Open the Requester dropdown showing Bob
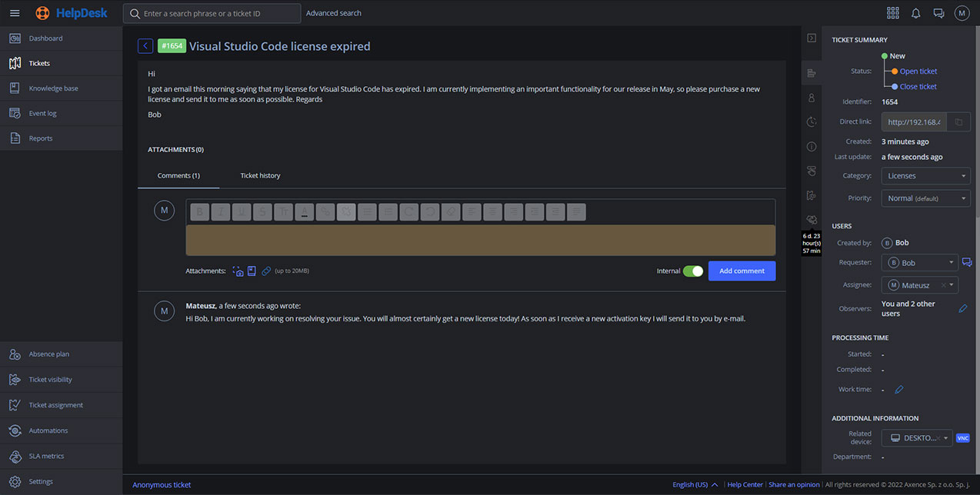This screenshot has width=980, height=495. tap(920, 263)
